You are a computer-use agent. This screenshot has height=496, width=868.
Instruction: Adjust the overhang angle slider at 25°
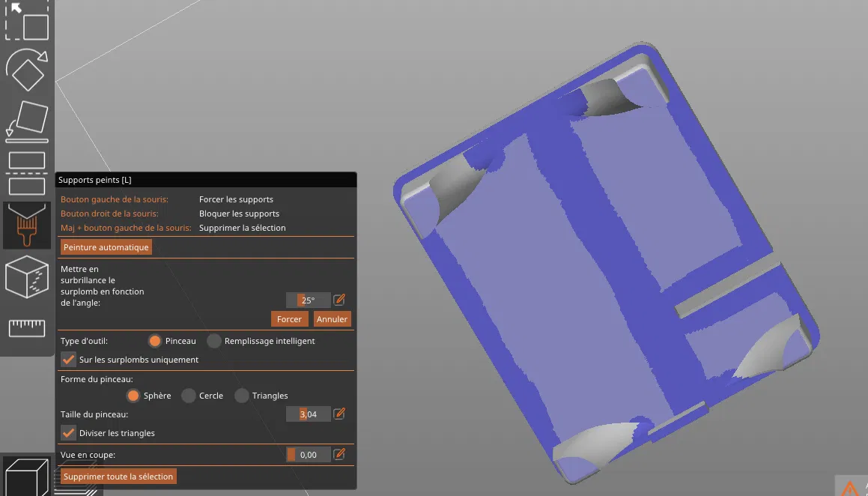(x=309, y=300)
